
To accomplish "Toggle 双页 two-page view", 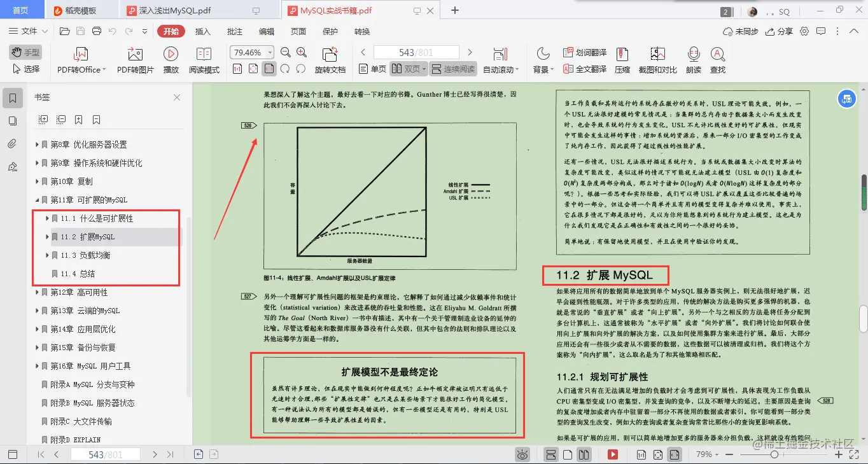I will coord(408,69).
